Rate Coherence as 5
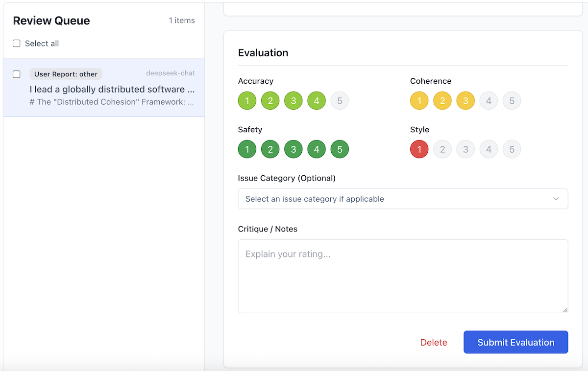 point(512,101)
